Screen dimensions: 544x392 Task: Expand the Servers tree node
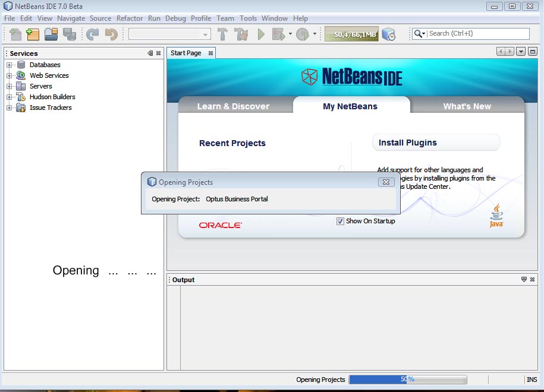coord(10,86)
